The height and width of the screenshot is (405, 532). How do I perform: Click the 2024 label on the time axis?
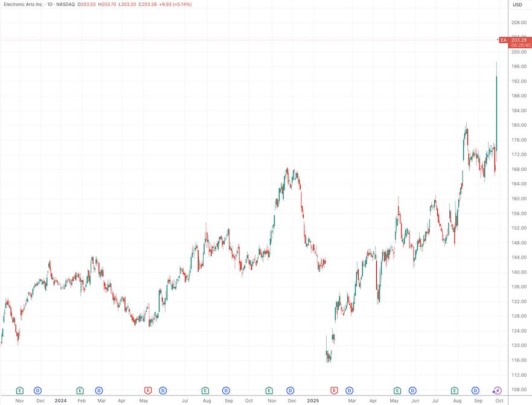[x=60, y=400]
